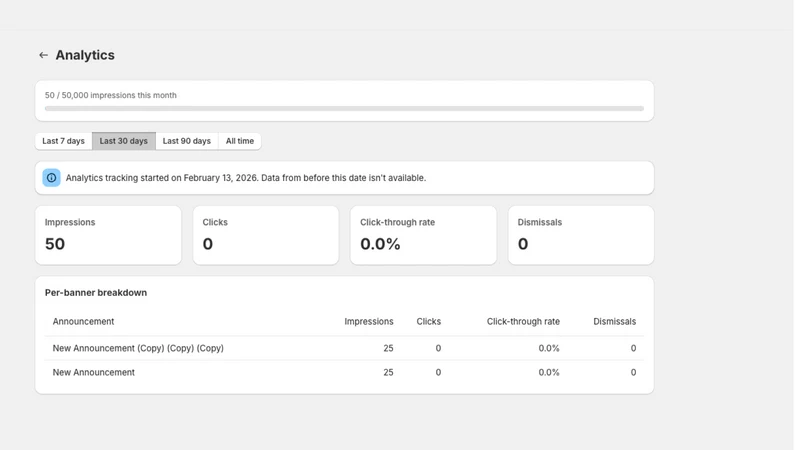800x450 pixels.
Task: Select the Last 7 days range
Action: 63,141
